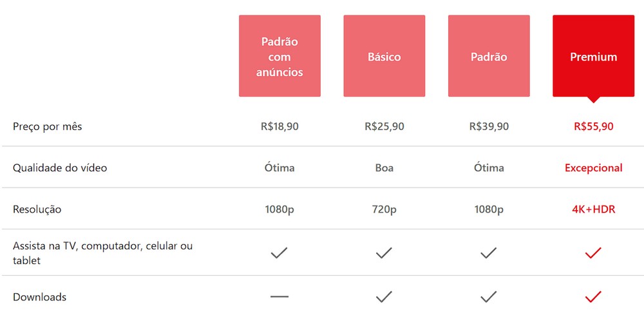Screen dimensions: 644x328
Task: Click Padrão's device support checkmark
Action: pos(489,253)
